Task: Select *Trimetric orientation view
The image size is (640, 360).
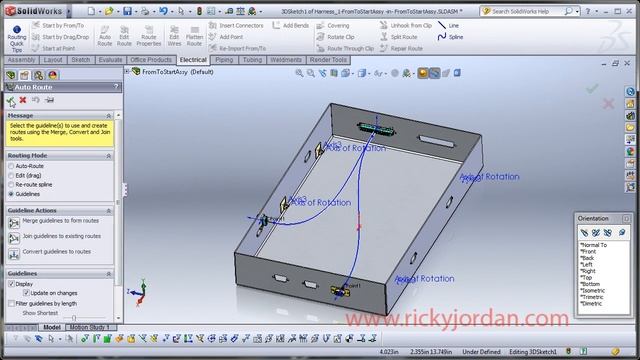Action: pos(592,297)
